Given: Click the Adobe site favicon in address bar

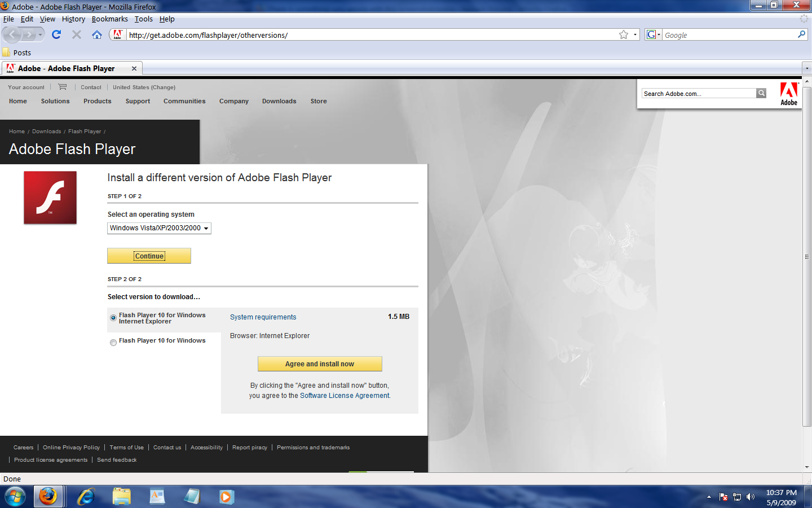Looking at the screenshot, I should 117,35.
